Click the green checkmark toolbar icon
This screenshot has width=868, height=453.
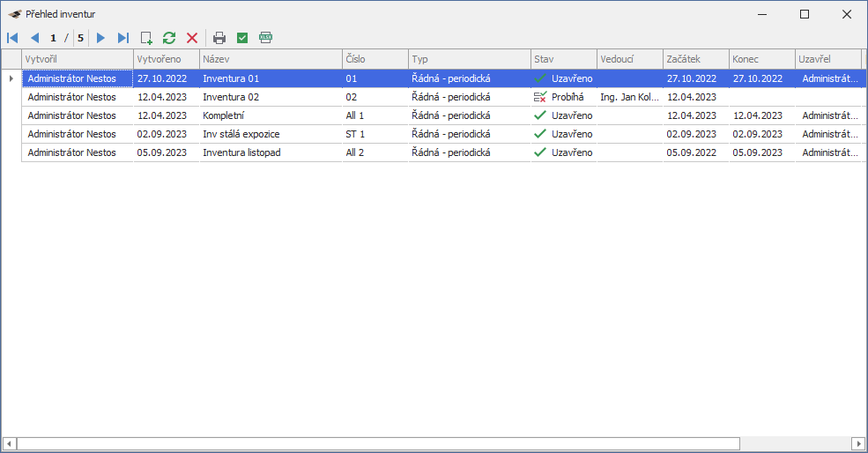tap(242, 38)
